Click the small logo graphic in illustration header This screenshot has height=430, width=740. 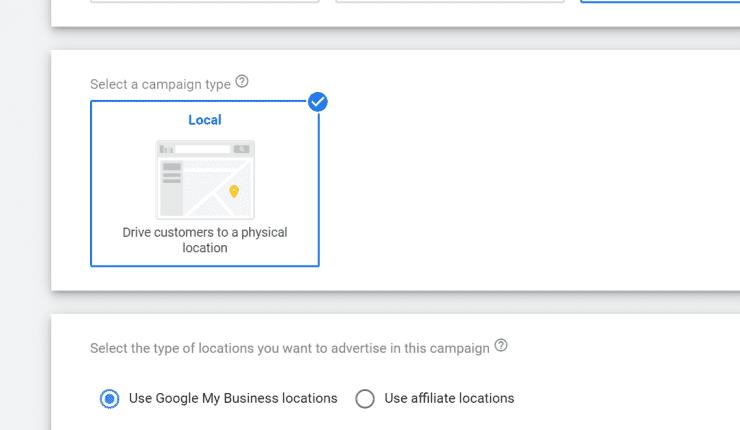click(166, 149)
